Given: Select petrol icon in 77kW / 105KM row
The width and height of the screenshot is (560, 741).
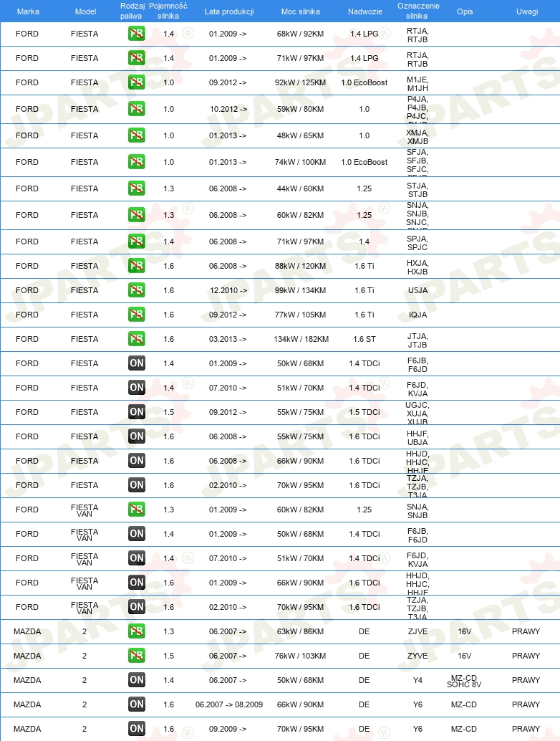Looking at the screenshot, I should [137, 315].
